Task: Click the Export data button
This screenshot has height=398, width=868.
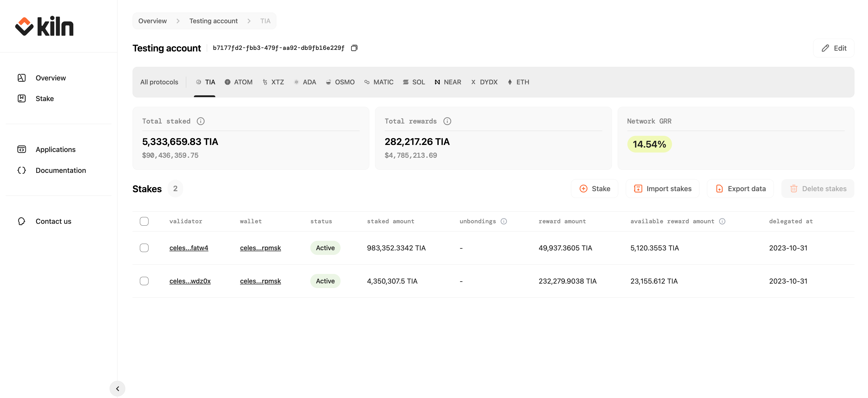Action: click(740, 189)
